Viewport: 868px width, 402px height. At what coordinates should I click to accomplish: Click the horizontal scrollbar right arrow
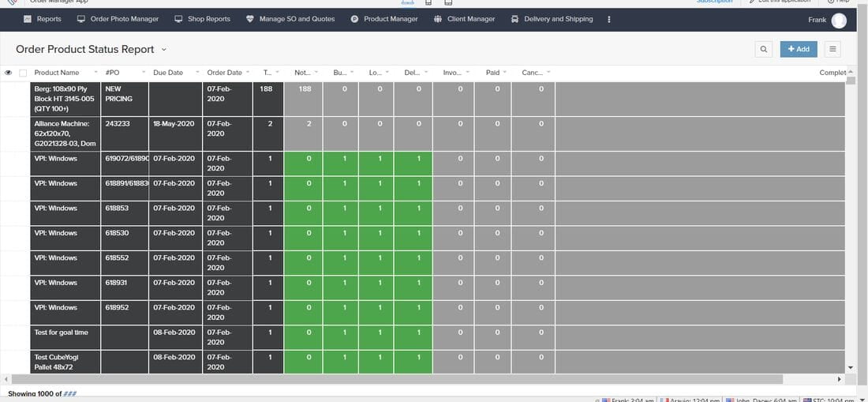tap(840, 379)
